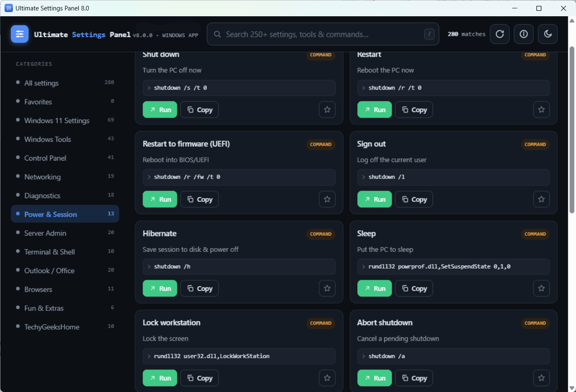Run the Sleep command
This screenshot has width=576, height=392.
[x=375, y=289]
